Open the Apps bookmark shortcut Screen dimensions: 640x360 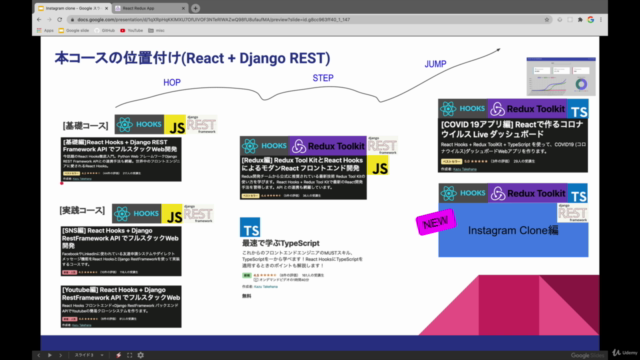[x=45, y=31]
